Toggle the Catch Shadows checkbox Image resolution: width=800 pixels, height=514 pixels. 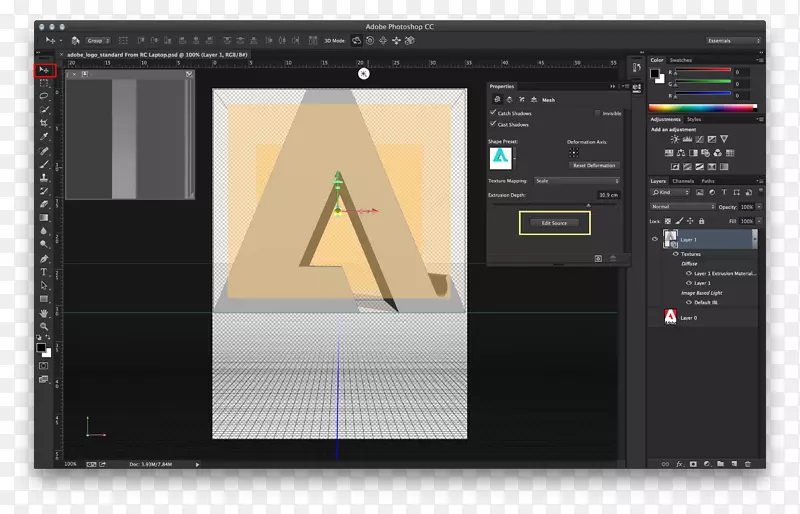click(493, 112)
